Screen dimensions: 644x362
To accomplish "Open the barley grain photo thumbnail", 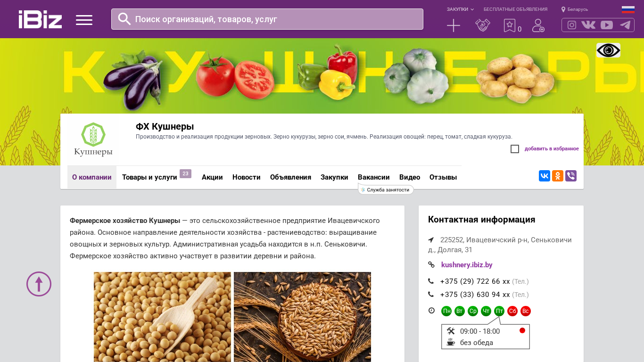I will (302, 317).
